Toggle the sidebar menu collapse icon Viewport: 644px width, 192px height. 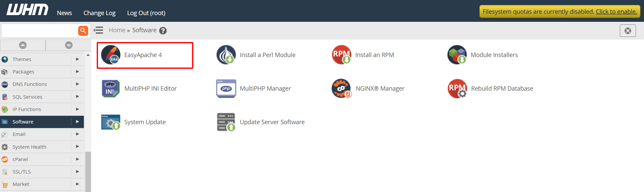[98, 30]
